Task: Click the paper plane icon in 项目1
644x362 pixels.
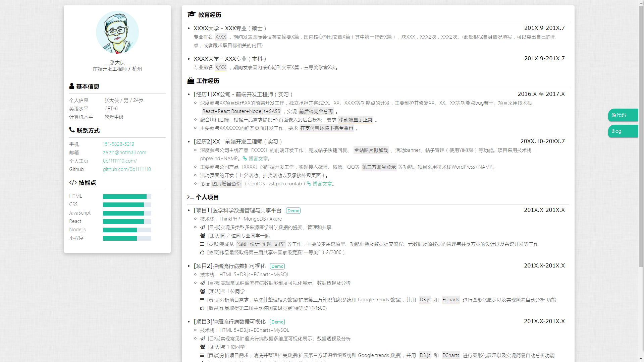Action: pyautogui.click(x=203, y=227)
